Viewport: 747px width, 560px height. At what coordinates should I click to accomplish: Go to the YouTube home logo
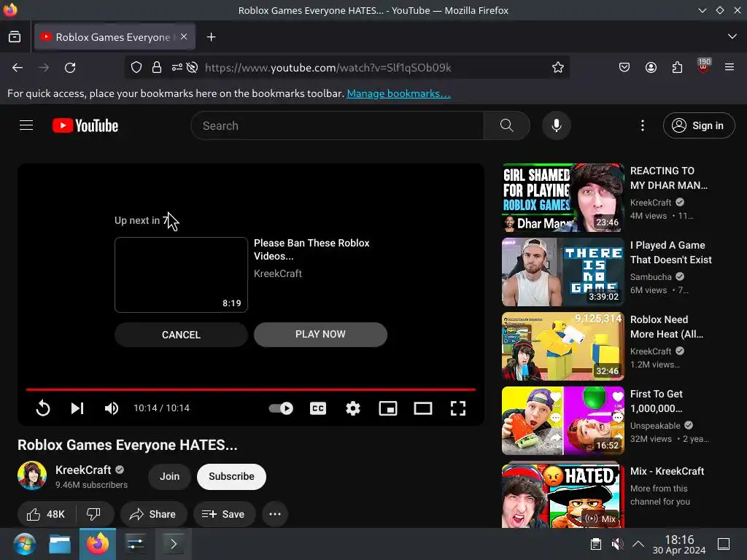(x=85, y=125)
